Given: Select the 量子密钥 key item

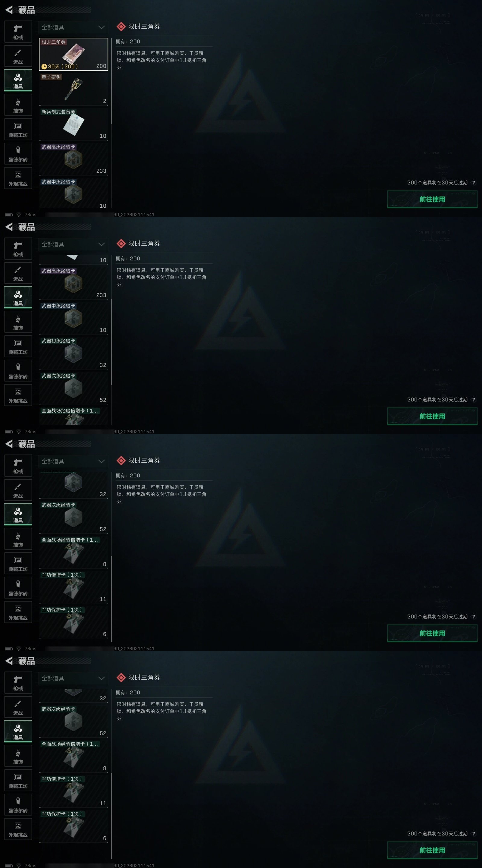Looking at the screenshot, I should pos(74,89).
